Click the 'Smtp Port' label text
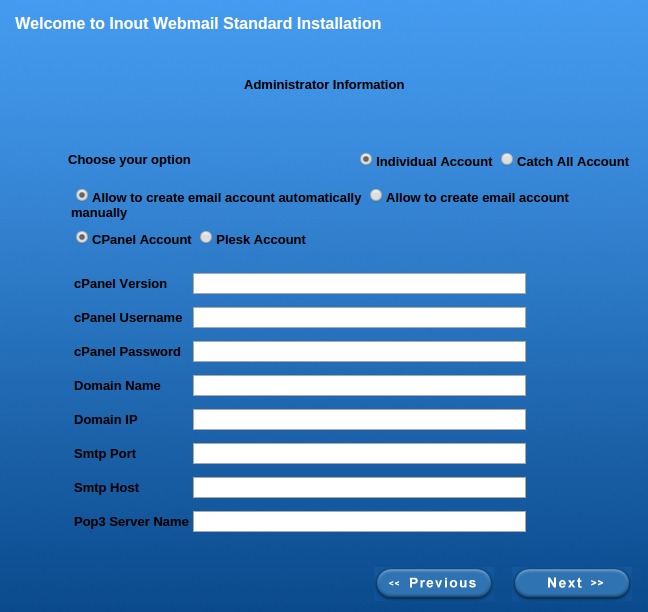Screen dimensions: 648x612 [x=105, y=454]
